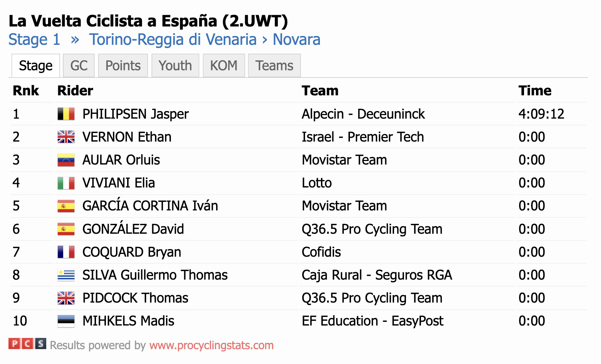This screenshot has height=364, width=601.
Task: Click the PCS logo icon
Action: (27, 344)
